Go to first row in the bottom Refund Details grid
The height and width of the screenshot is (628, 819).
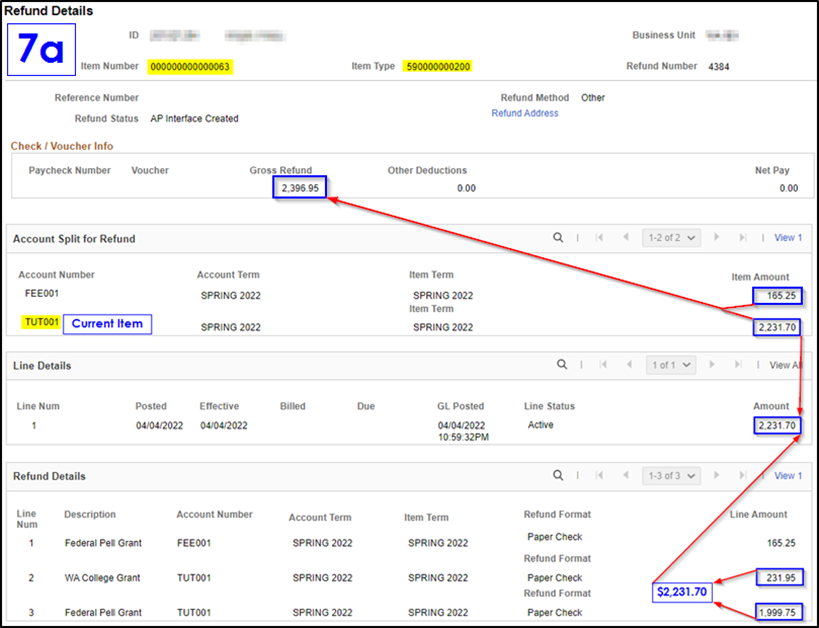[x=599, y=476]
